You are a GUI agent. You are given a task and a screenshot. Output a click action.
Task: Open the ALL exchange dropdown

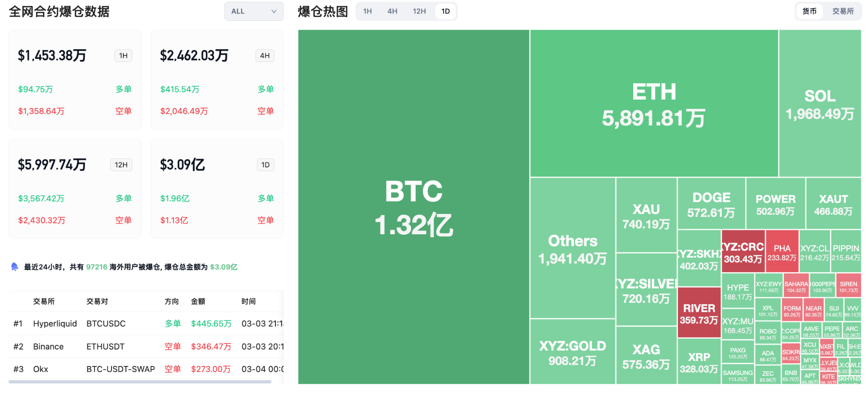(x=253, y=11)
